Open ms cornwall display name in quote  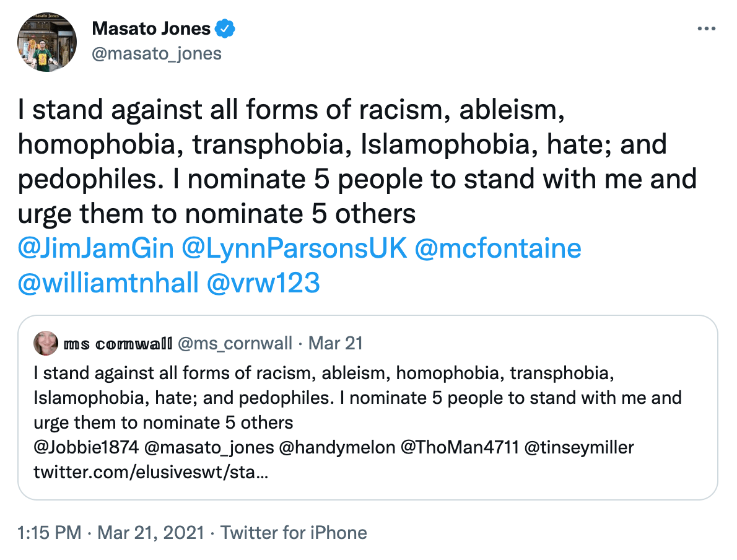pyautogui.click(x=118, y=343)
